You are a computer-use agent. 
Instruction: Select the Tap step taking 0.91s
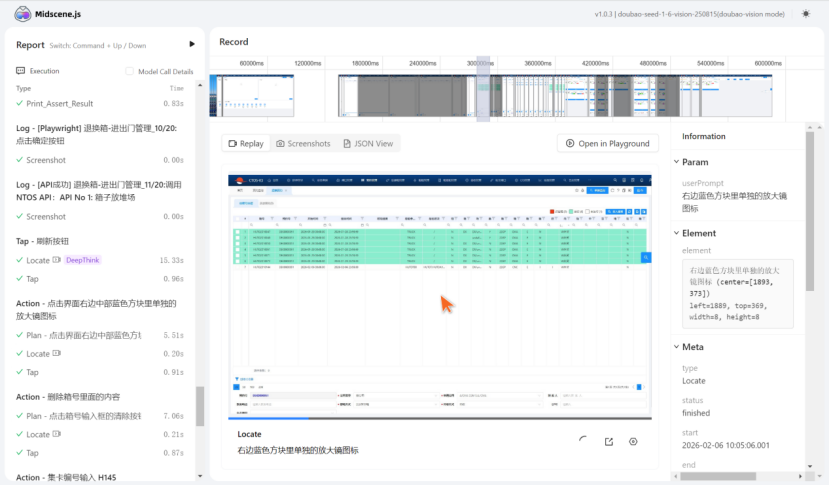pyautogui.click(x=100, y=372)
